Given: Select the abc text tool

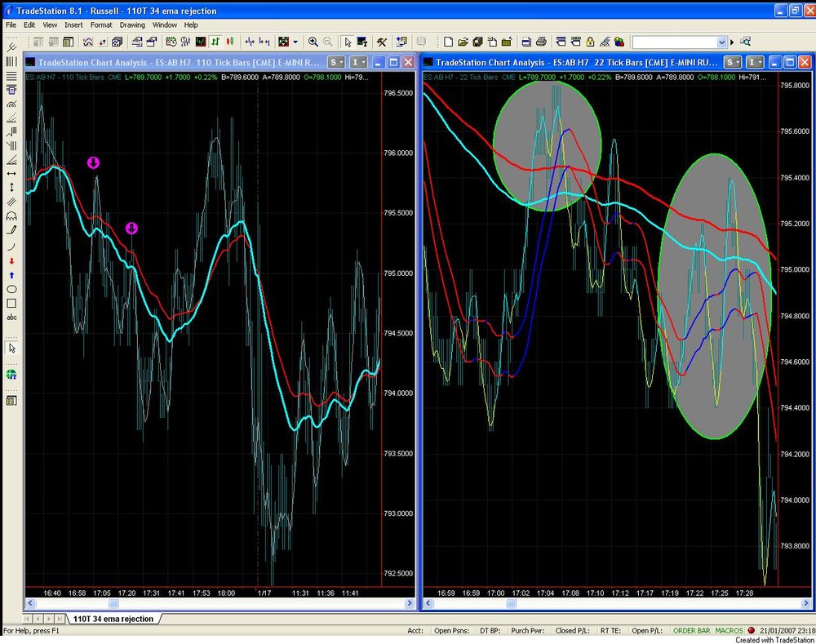Looking at the screenshot, I should (11, 317).
